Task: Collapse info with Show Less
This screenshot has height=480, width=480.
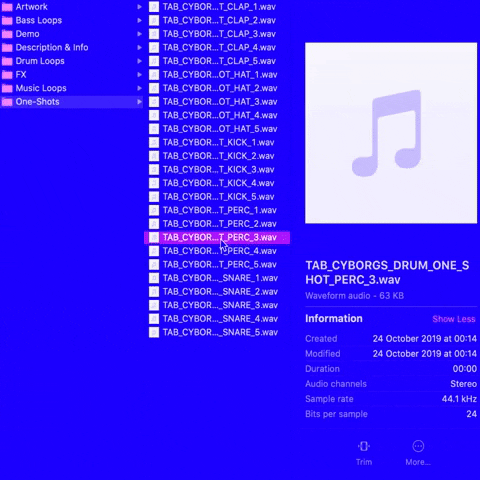Action: coord(454,319)
